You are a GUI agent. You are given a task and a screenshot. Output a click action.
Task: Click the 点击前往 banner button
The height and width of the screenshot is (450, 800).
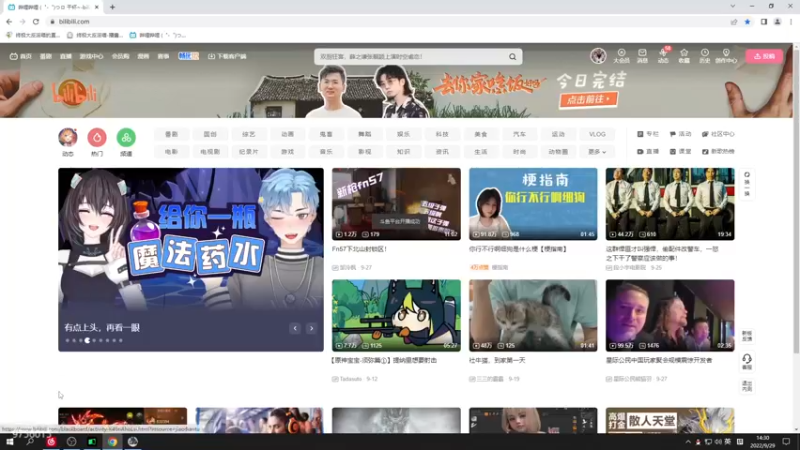(x=588, y=99)
